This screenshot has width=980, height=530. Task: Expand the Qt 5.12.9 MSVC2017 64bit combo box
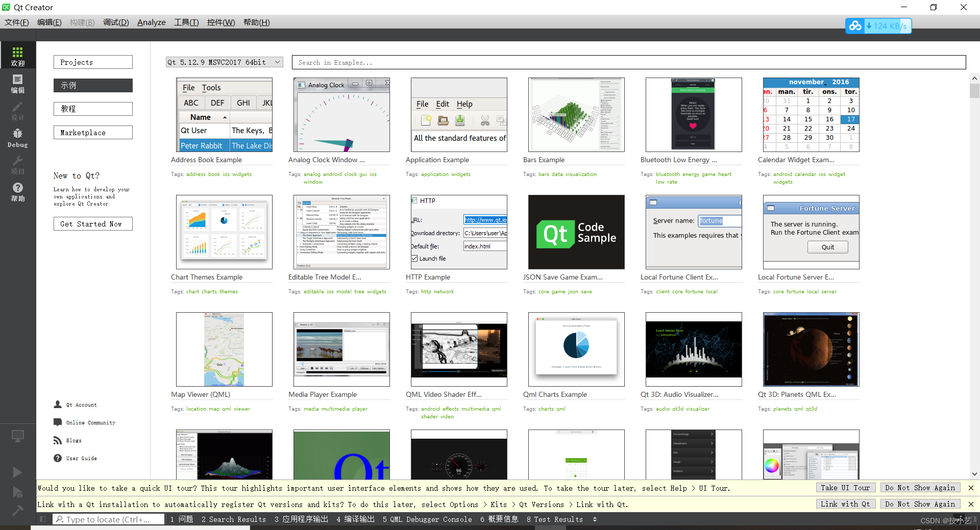[225, 62]
